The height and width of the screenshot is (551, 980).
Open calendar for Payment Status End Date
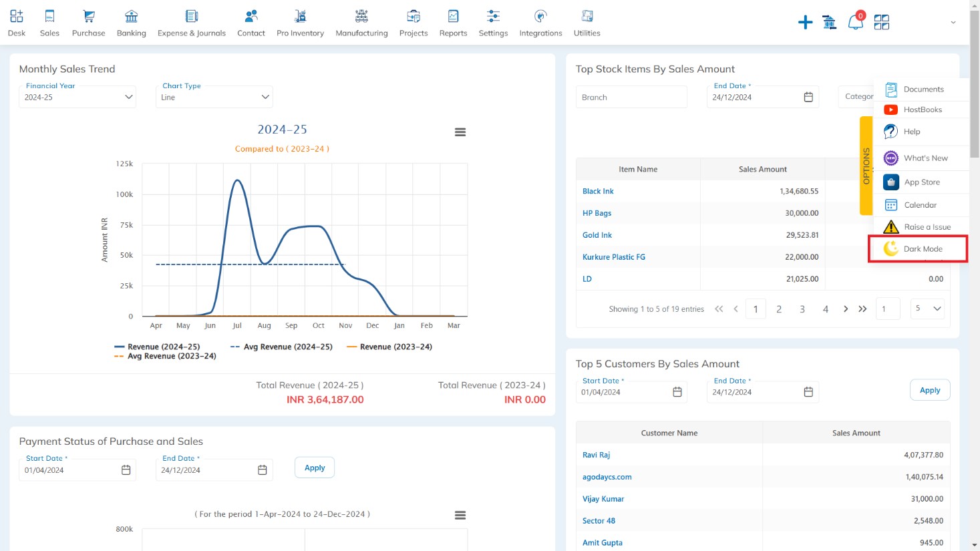coord(263,470)
